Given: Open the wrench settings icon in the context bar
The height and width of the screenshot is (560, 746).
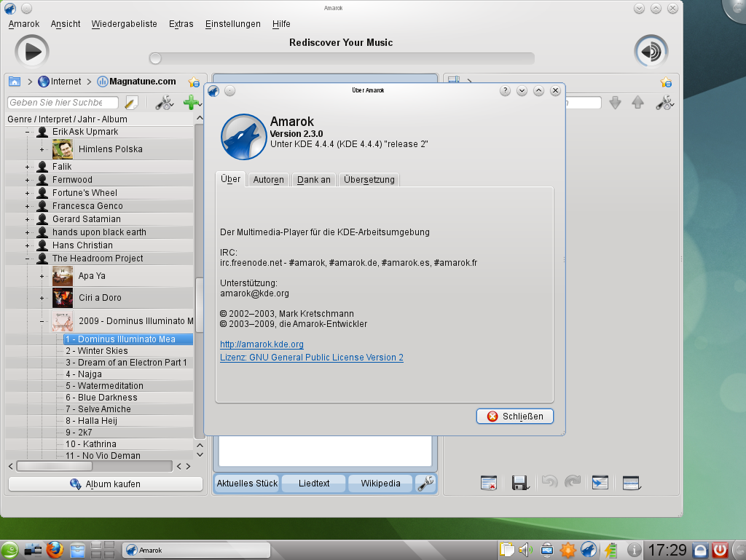Looking at the screenshot, I should coord(425,483).
